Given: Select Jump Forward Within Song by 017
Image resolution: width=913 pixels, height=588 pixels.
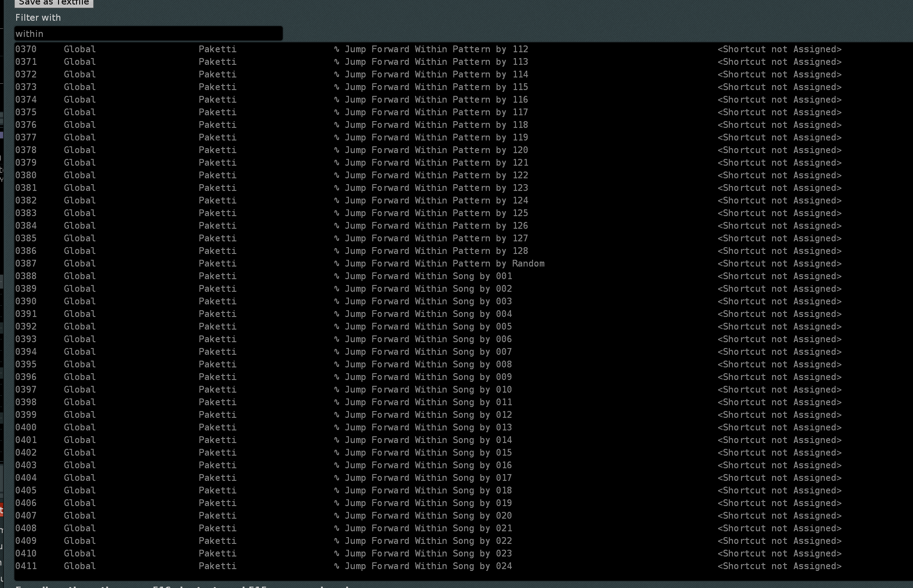Looking at the screenshot, I should 428,478.
